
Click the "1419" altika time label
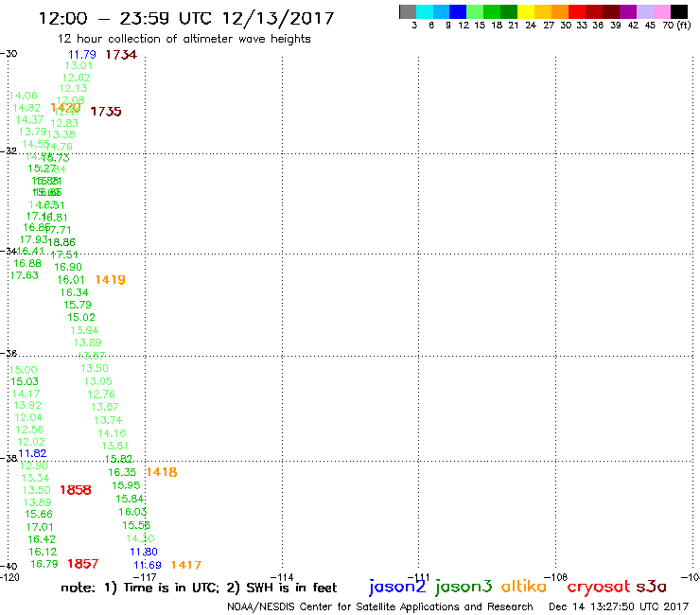tap(111, 279)
